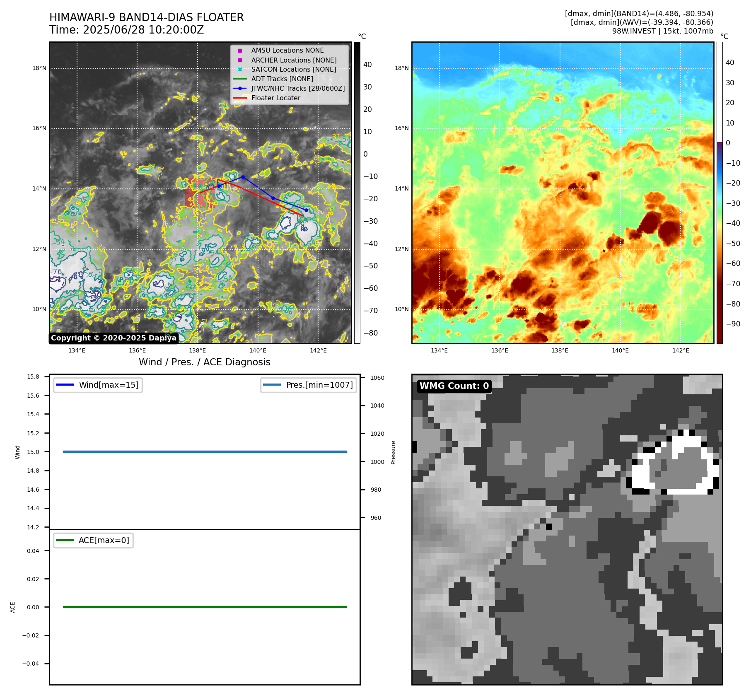Image resolution: width=751 pixels, height=700 pixels.
Task: Click the 960 tick on the Pressure axis
Action: click(376, 518)
